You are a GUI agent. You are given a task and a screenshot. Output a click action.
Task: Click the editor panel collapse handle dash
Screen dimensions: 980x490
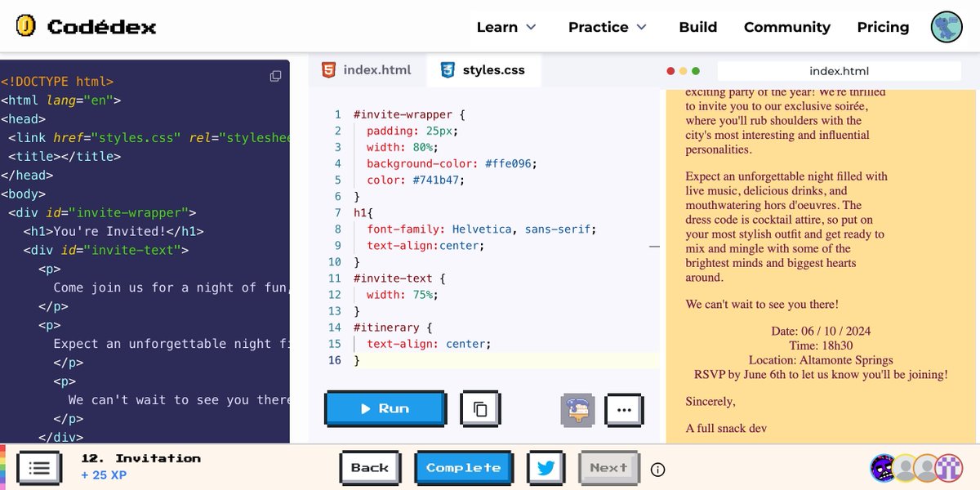click(x=654, y=245)
